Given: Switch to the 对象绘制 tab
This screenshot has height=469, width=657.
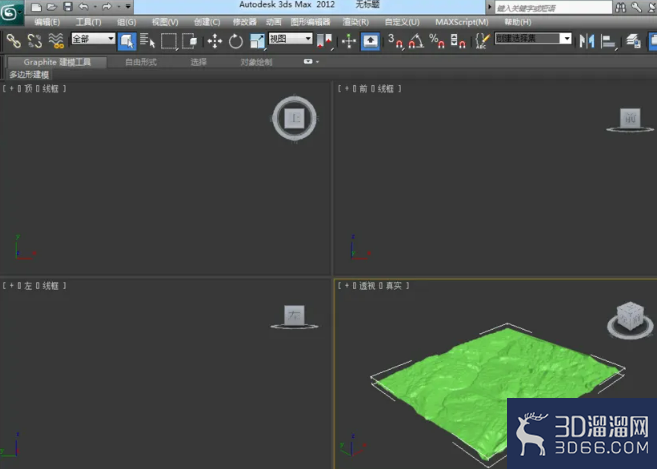Looking at the screenshot, I should pos(256,62).
